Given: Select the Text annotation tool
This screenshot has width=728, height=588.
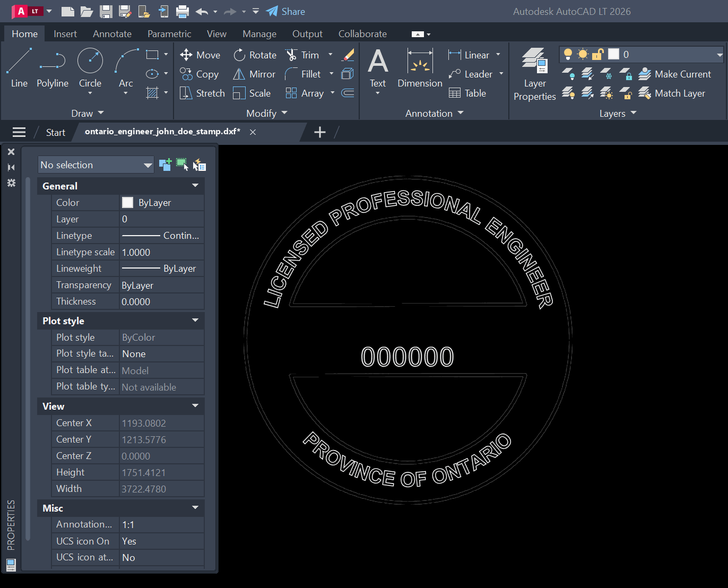Looking at the screenshot, I should pyautogui.click(x=378, y=68).
